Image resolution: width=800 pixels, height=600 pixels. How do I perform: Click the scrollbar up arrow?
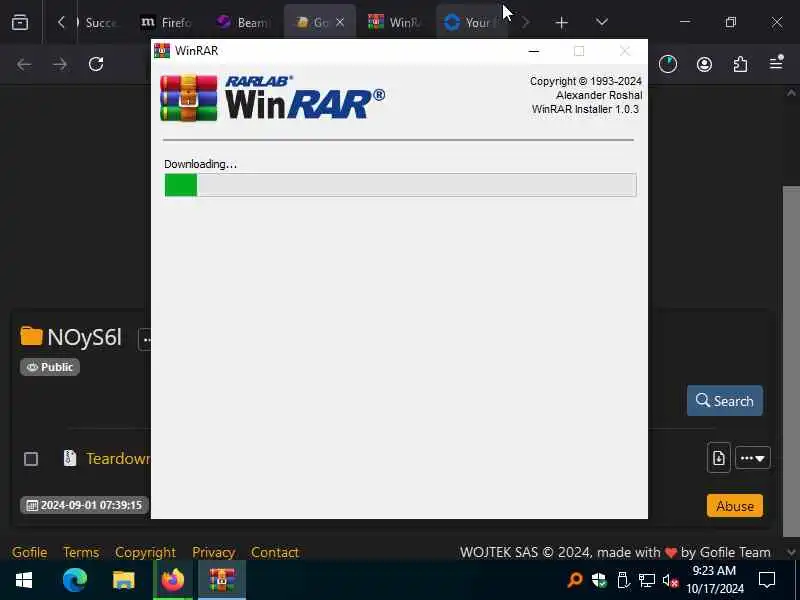[x=791, y=93]
